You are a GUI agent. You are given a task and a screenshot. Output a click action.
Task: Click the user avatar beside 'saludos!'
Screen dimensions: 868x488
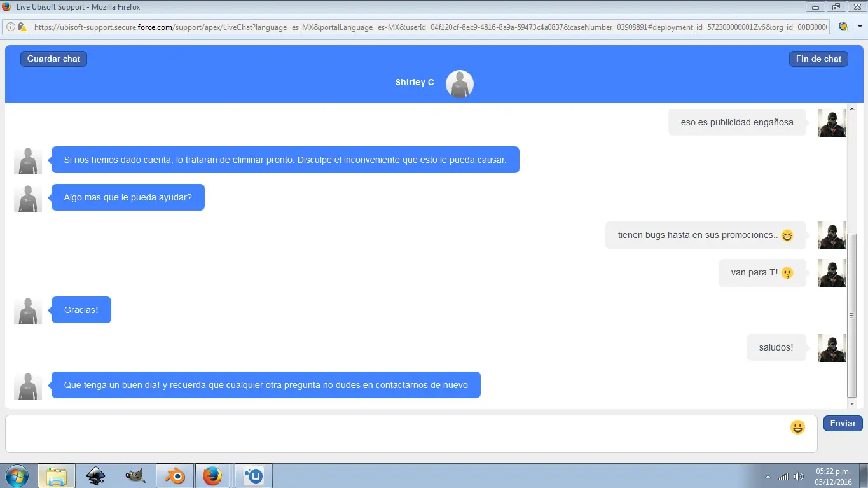click(x=832, y=347)
